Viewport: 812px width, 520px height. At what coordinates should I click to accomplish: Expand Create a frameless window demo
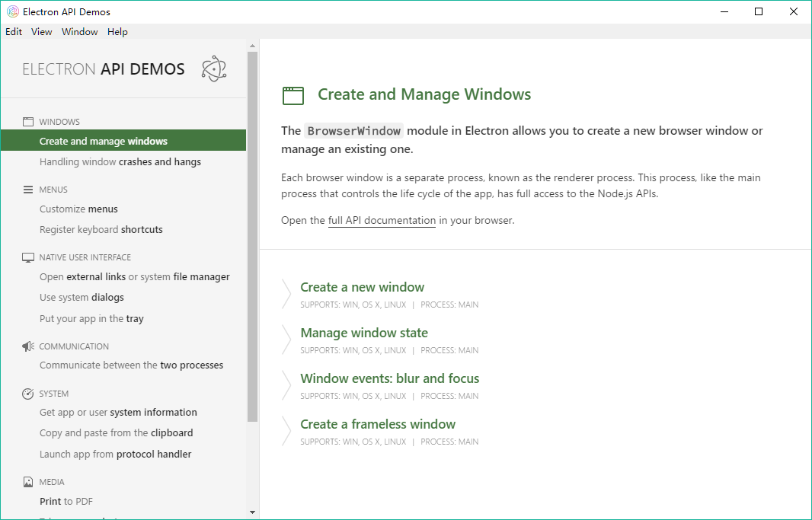click(x=378, y=424)
